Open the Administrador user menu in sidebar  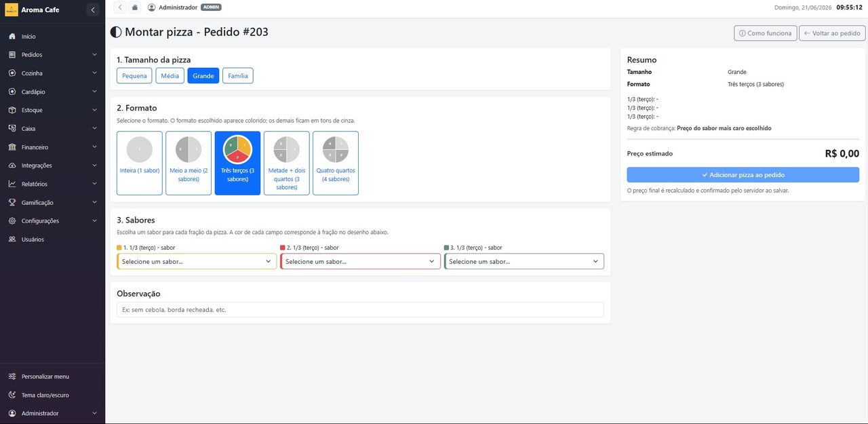(52, 413)
